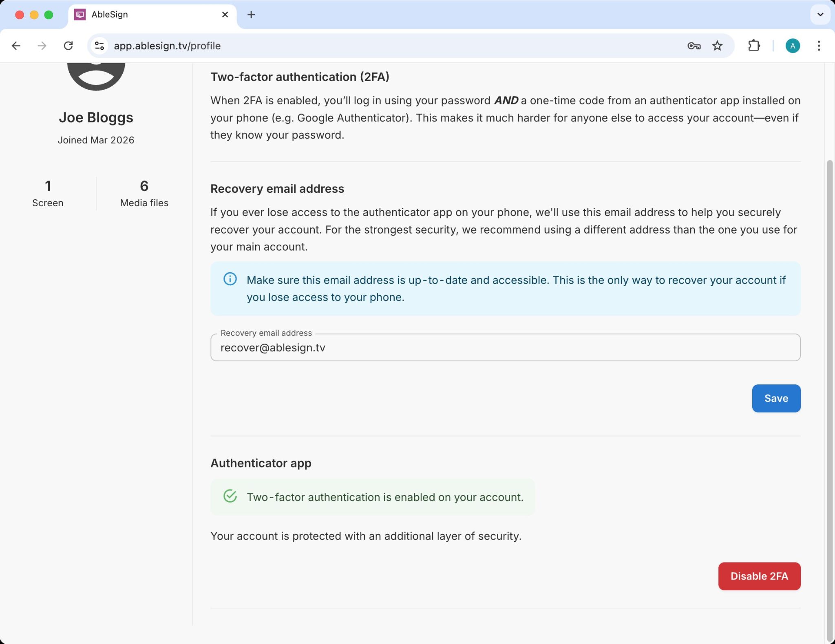The width and height of the screenshot is (835, 644).
Task: Expand the tab search dropdown
Action: tap(820, 15)
